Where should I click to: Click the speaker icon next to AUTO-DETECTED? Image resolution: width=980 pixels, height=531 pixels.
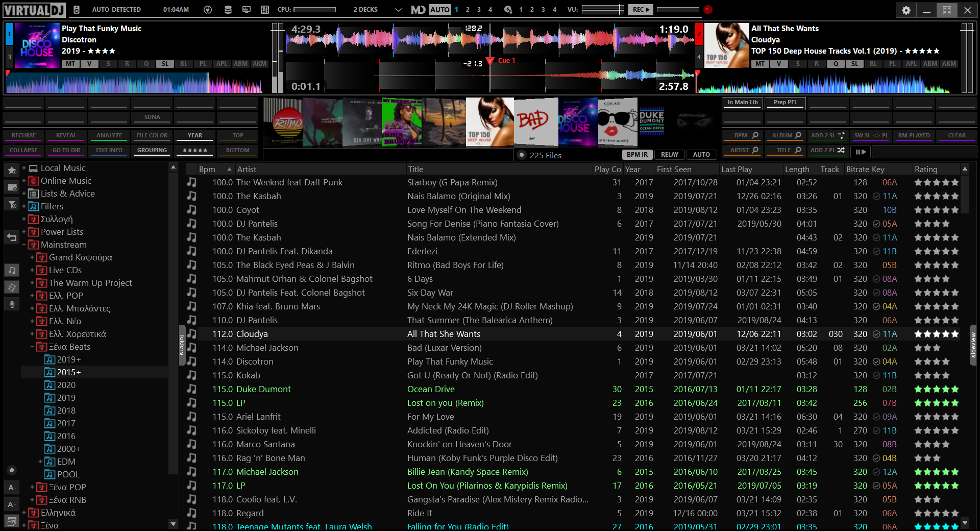77,9
